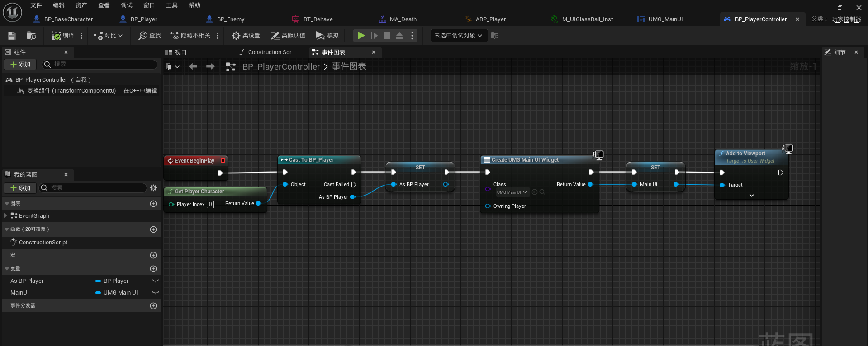Image resolution: width=868 pixels, height=346 pixels.
Task: Open the 未选中调试对象 debug object dropdown
Action: click(x=459, y=36)
